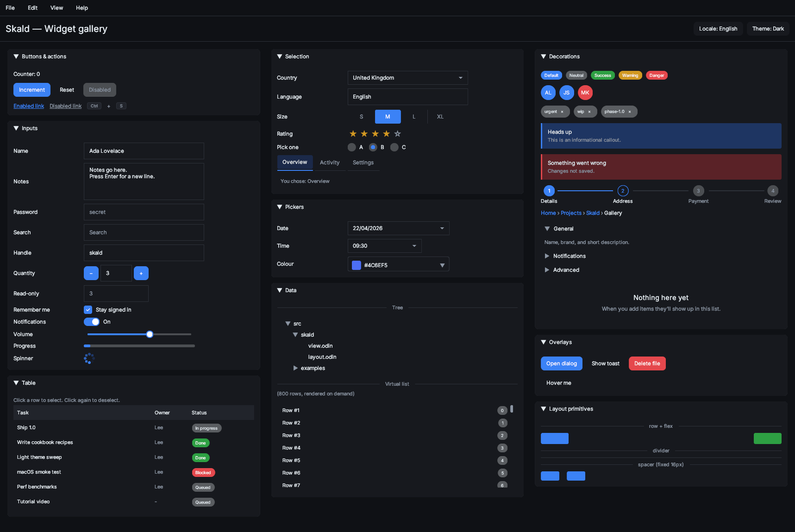Expand the examples tree node
Screen dimensions: 795x532
(x=295, y=368)
